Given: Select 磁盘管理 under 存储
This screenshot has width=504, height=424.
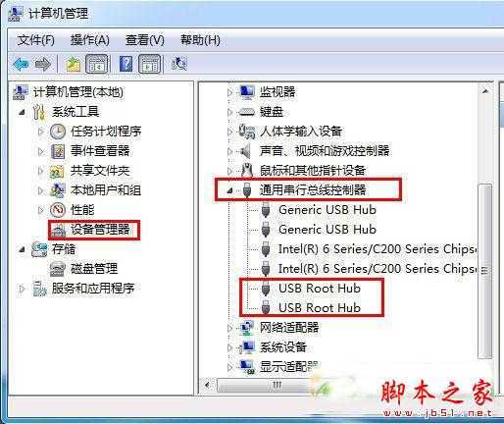Looking at the screenshot, I should (x=94, y=269).
